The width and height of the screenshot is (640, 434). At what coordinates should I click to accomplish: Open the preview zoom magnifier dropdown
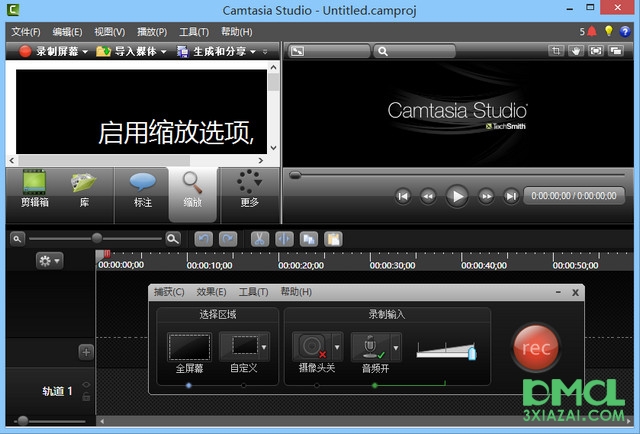pyautogui.click(x=414, y=51)
